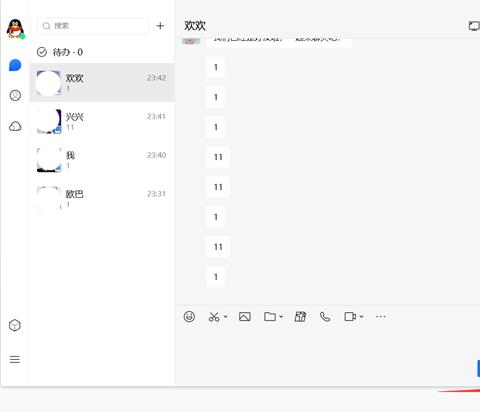Open the cloud space sidebar icon
Viewport: 480px width, 412px height.
[x=15, y=126]
